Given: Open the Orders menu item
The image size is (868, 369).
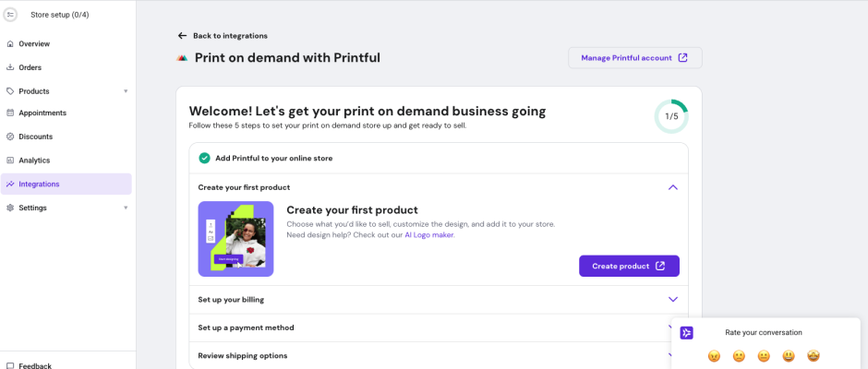Looking at the screenshot, I should click(30, 67).
